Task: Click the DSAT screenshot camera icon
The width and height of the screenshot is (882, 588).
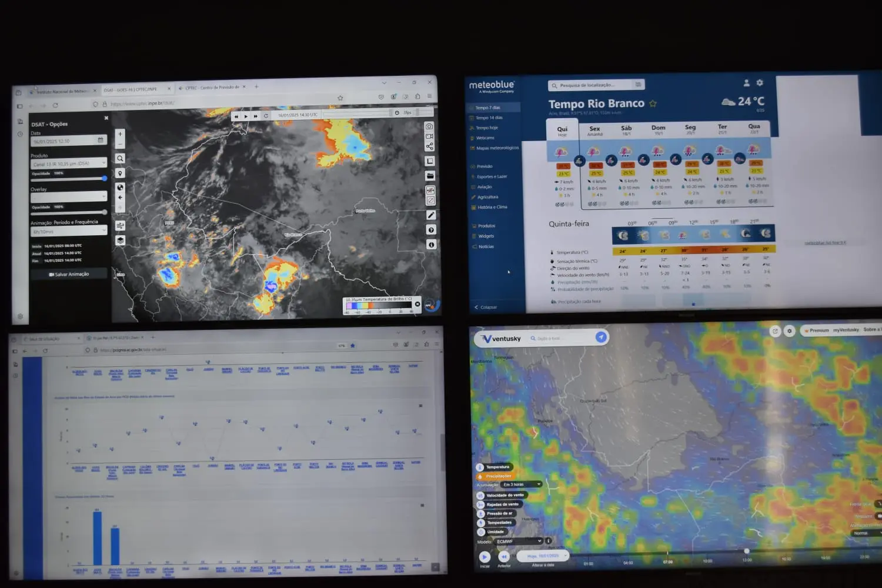Action: click(429, 126)
